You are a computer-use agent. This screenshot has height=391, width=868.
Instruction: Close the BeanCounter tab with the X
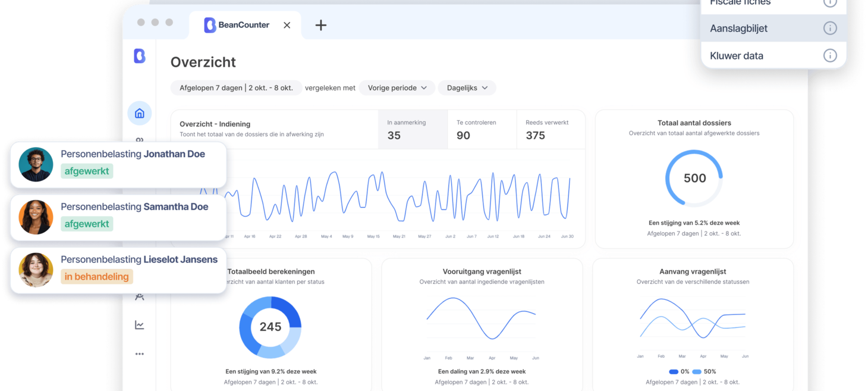pyautogui.click(x=287, y=25)
